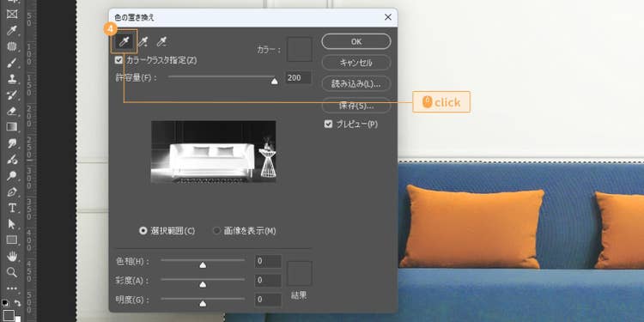Click the 色の置き換え dialog title
Screen dimensions: 644x322
point(134,18)
